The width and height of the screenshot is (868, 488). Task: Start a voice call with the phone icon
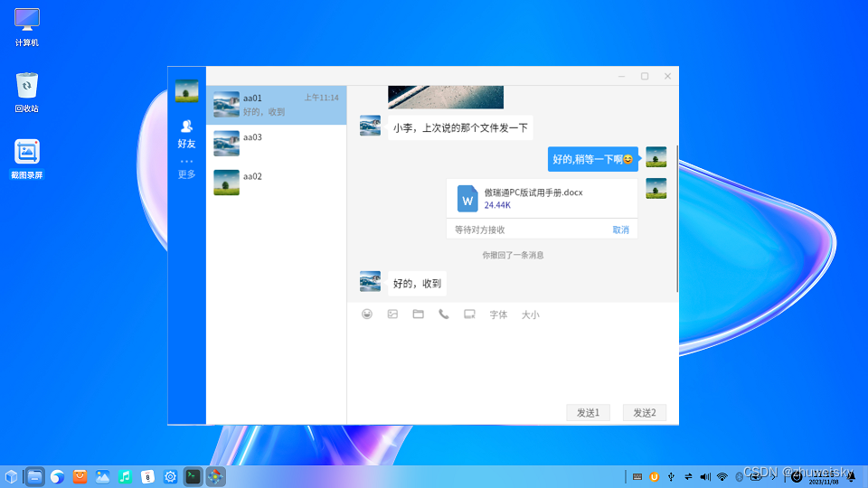pyautogui.click(x=444, y=314)
